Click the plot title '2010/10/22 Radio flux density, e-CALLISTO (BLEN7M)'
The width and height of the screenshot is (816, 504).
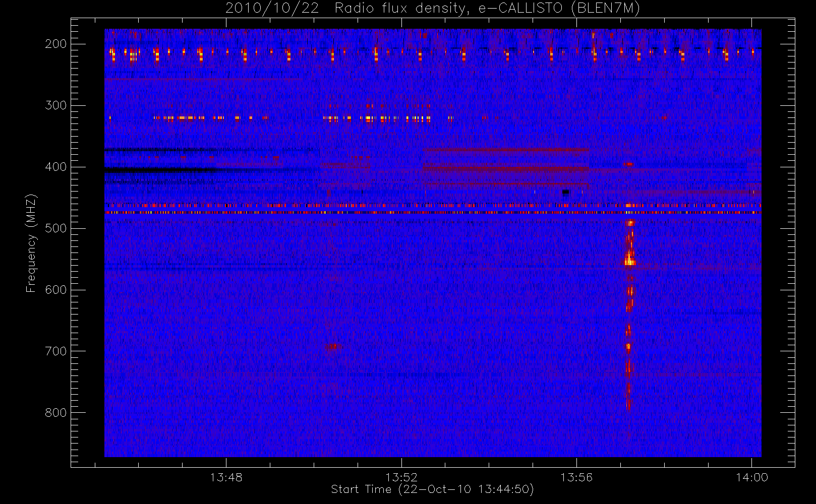click(x=433, y=9)
